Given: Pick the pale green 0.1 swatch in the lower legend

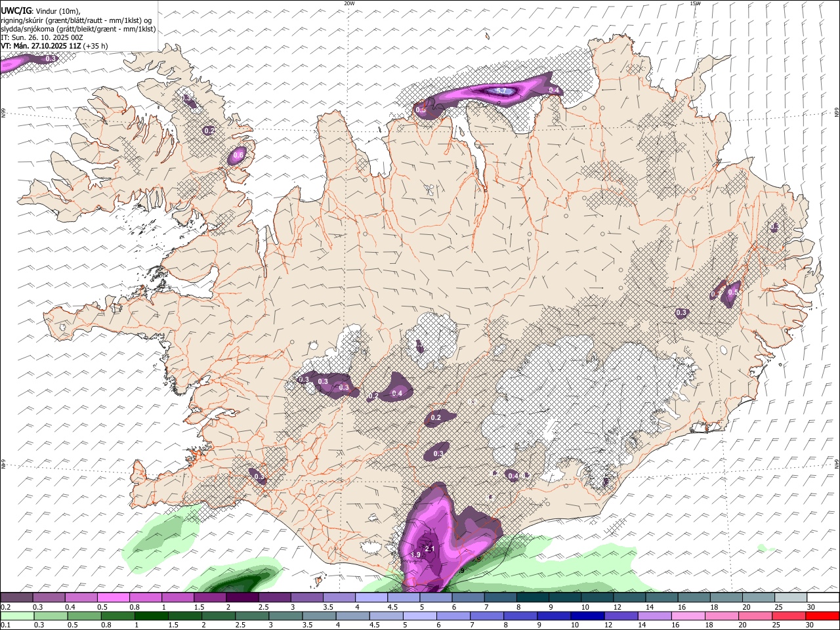Looking at the screenshot, I should tap(17, 616).
